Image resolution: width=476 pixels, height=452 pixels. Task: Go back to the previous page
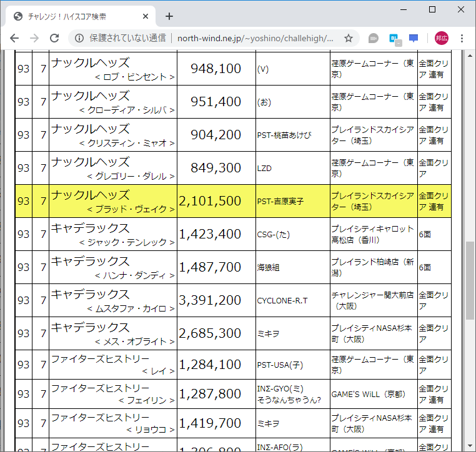tap(14, 38)
